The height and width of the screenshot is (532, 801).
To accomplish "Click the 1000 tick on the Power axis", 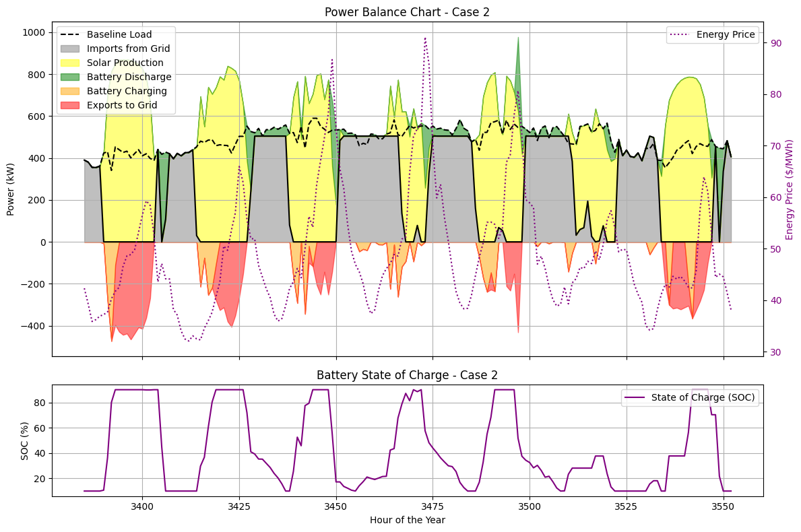I will coord(34,33).
